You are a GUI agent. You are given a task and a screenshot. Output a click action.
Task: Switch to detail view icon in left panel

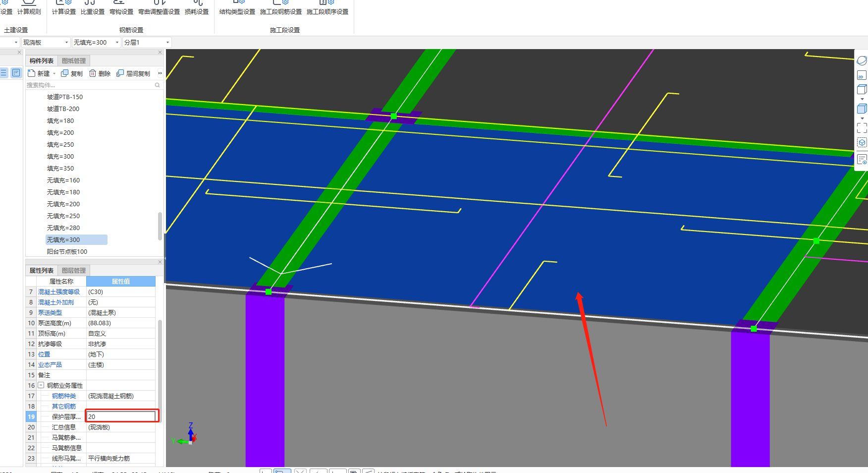16,73
